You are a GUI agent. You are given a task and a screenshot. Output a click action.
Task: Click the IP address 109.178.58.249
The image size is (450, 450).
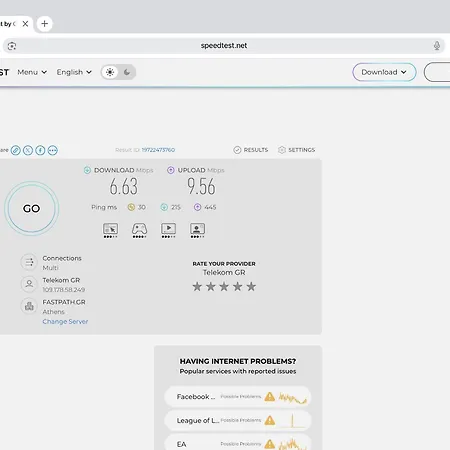coord(64,290)
